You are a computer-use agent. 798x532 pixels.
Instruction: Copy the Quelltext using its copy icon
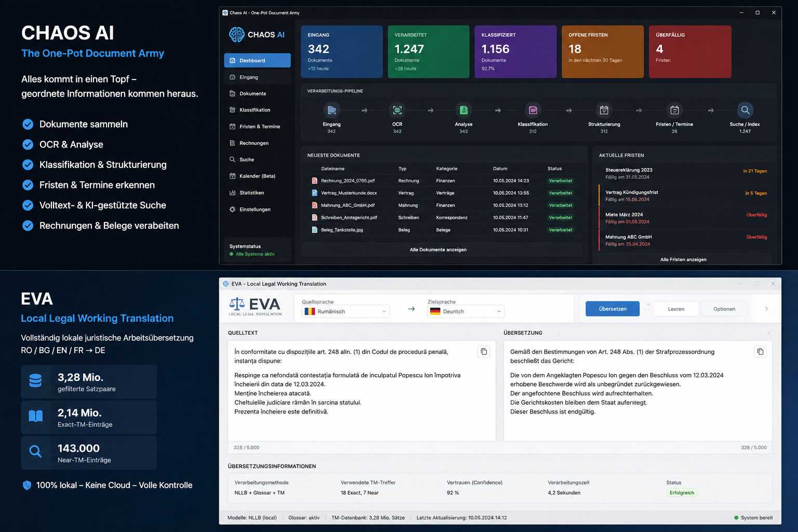(x=484, y=352)
